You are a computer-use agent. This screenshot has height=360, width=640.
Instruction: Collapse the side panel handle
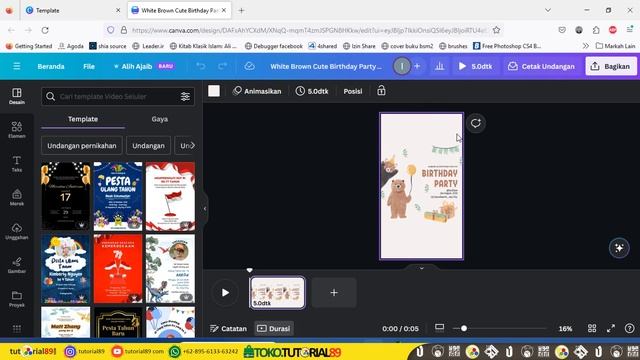(x=205, y=209)
